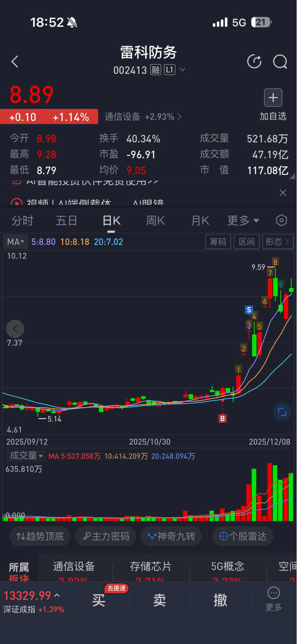
Task: Open MA indicator dropdown
Action: coord(15,242)
